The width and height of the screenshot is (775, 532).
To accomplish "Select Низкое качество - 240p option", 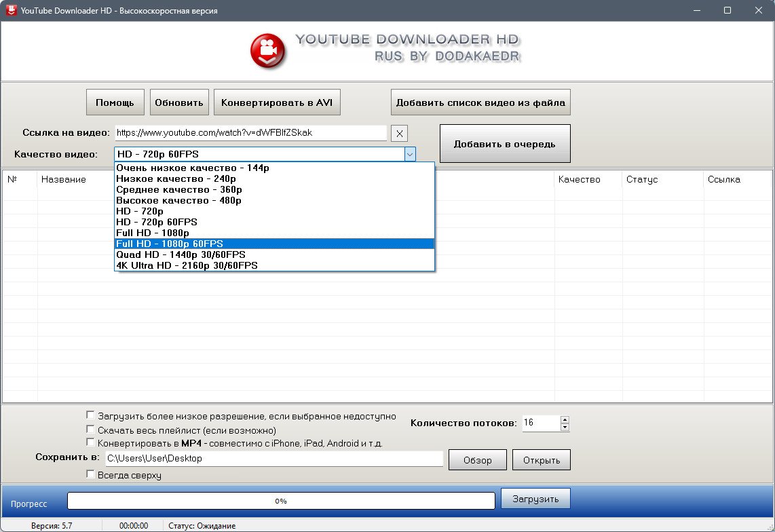I will click(274, 178).
